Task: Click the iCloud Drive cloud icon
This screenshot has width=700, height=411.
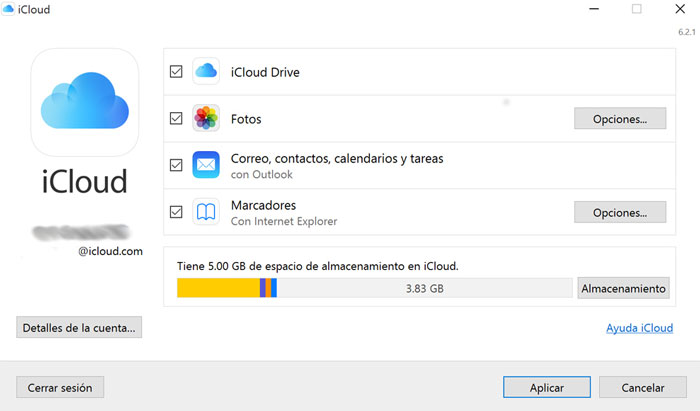Action: tap(206, 71)
